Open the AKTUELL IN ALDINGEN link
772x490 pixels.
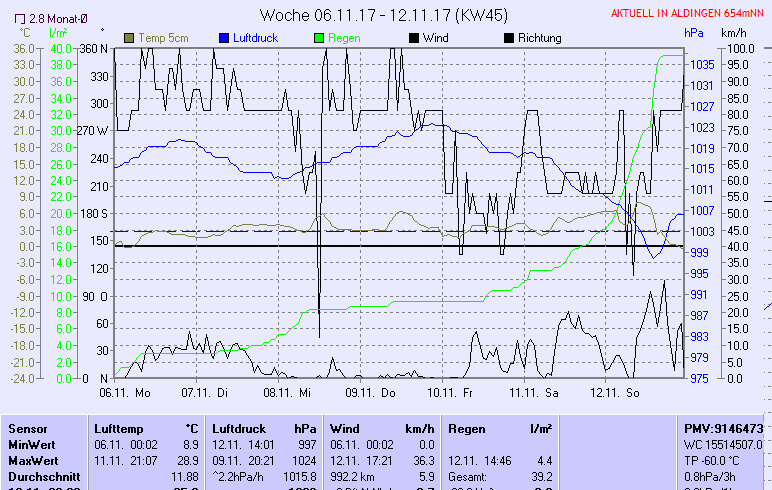(690, 12)
